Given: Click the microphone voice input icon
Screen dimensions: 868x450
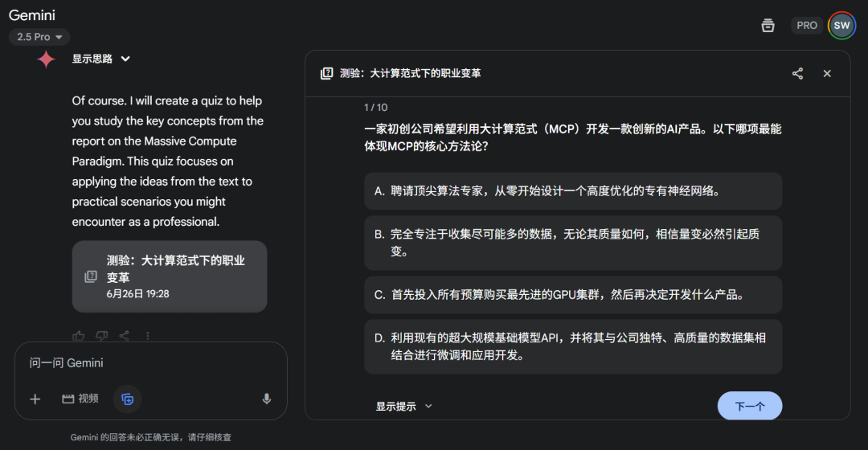Looking at the screenshot, I should [x=266, y=399].
